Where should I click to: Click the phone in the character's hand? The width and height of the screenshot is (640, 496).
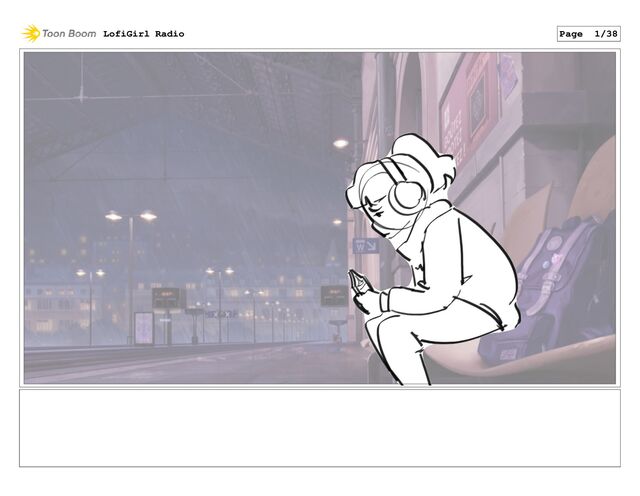coord(359,281)
